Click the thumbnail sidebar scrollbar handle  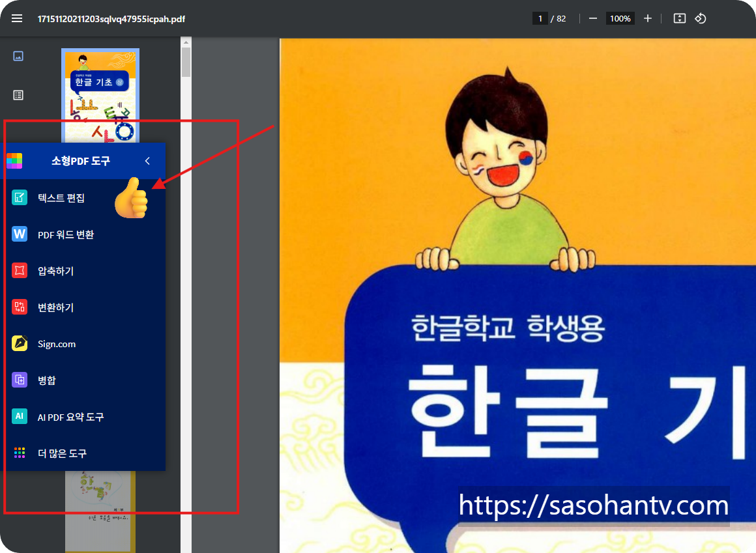(186, 62)
